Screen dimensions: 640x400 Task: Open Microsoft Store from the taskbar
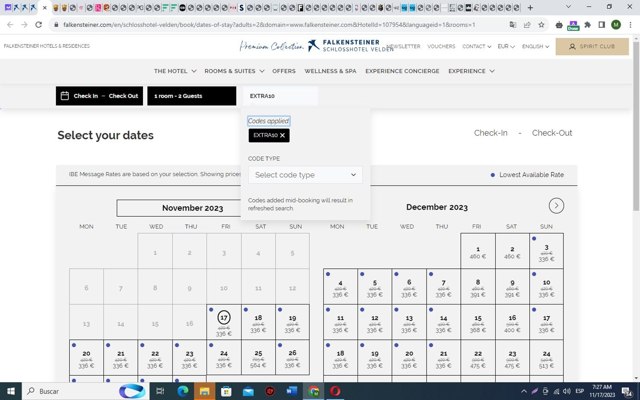pyautogui.click(x=226, y=391)
